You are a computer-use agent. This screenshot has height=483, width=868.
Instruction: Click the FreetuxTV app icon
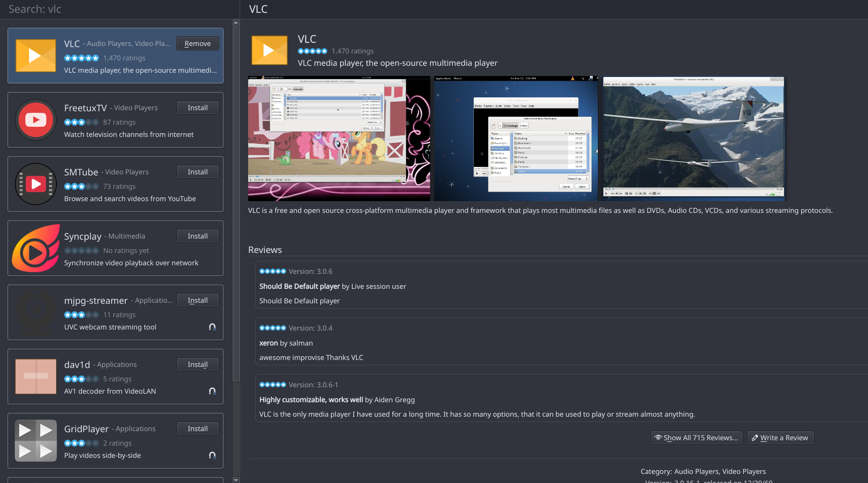click(36, 120)
